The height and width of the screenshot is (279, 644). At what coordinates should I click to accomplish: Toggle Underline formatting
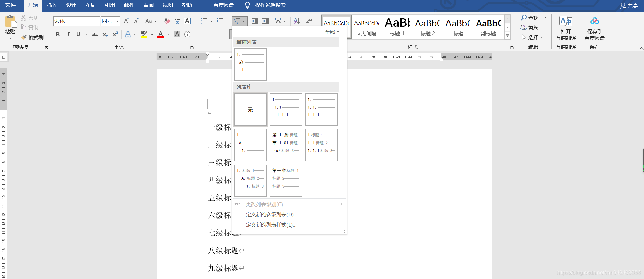(78, 34)
